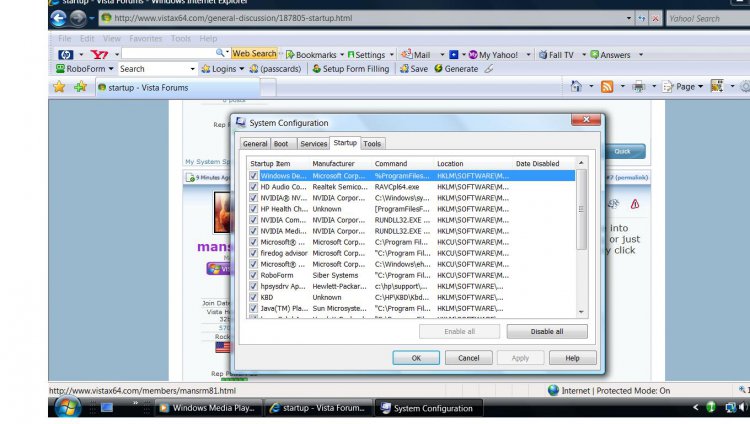Click the startup list scroll down arrow

pos(581,312)
